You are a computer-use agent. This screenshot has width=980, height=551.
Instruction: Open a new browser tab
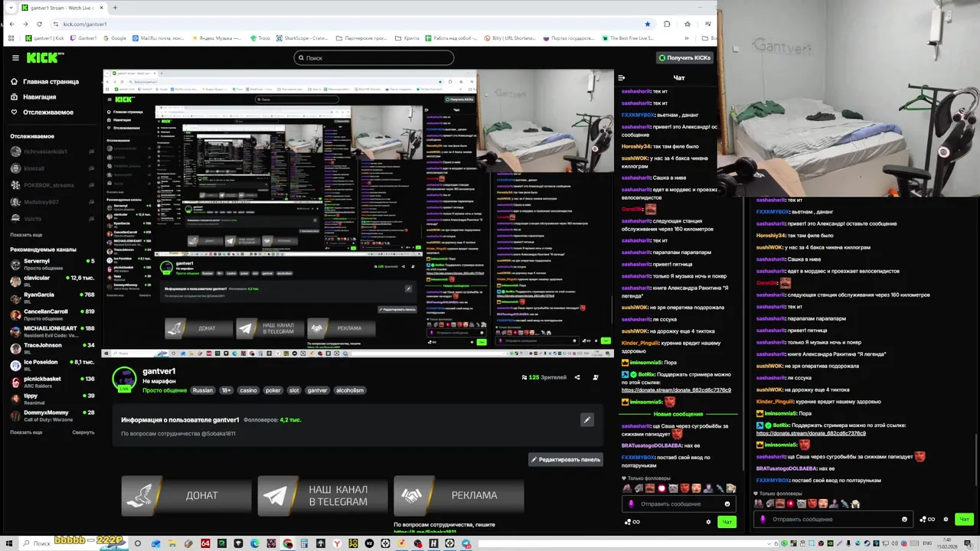tap(115, 8)
